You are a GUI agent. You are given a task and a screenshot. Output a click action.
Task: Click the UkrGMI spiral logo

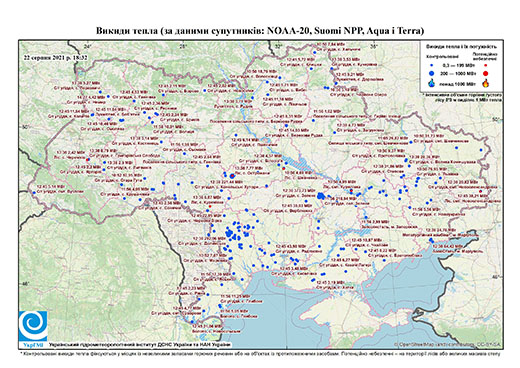[33, 326]
